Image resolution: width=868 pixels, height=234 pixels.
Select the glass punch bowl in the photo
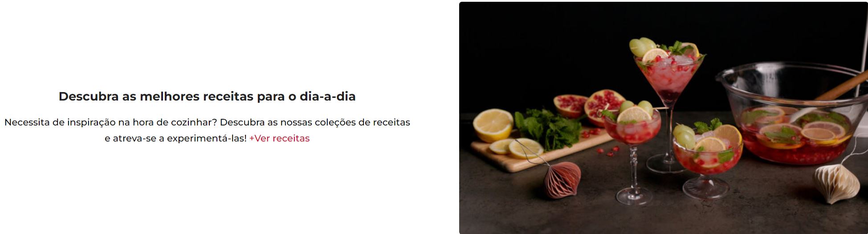click(x=791, y=113)
